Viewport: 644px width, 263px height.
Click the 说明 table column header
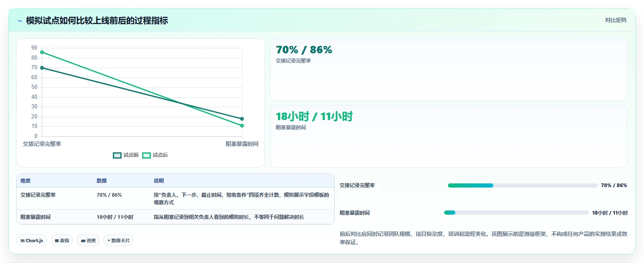159,181
